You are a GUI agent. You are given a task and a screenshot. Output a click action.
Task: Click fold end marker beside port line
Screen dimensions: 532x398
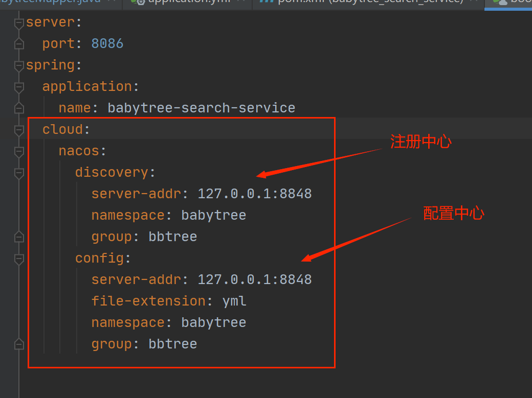pos(19,44)
